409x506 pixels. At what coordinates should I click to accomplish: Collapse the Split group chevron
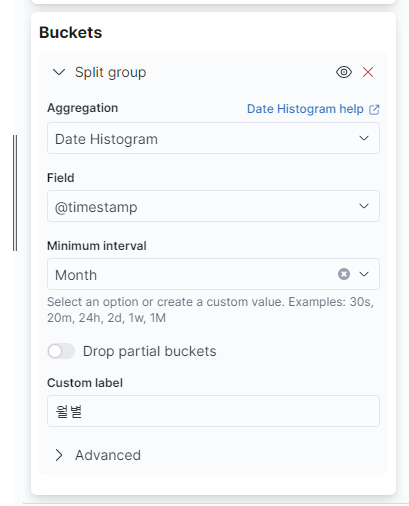(x=59, y=72)
